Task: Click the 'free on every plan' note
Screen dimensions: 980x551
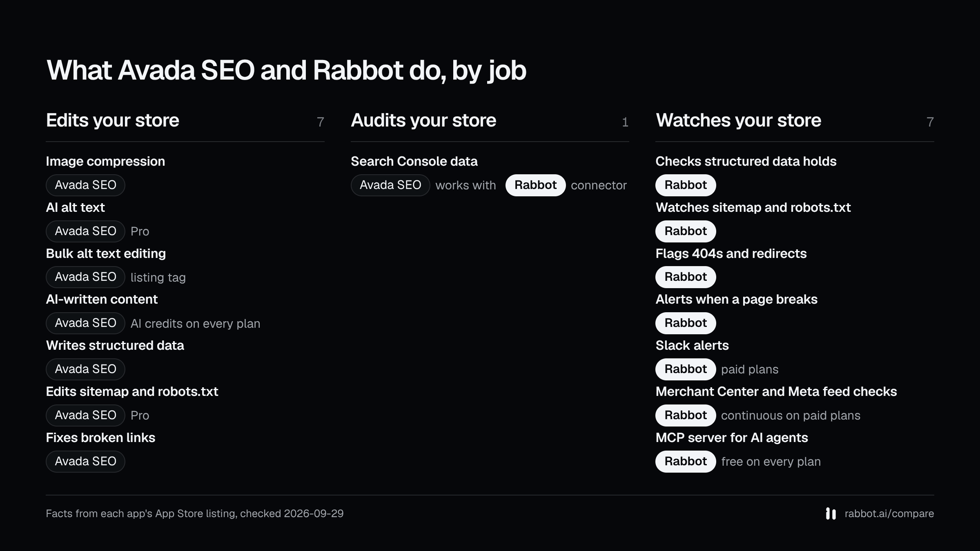Action: [x=771, y=462]
